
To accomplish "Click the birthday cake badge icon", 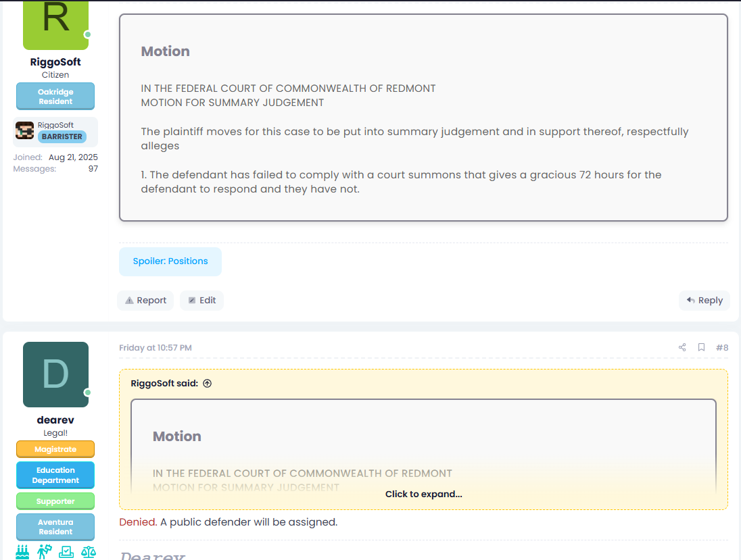I will point(23,551).
